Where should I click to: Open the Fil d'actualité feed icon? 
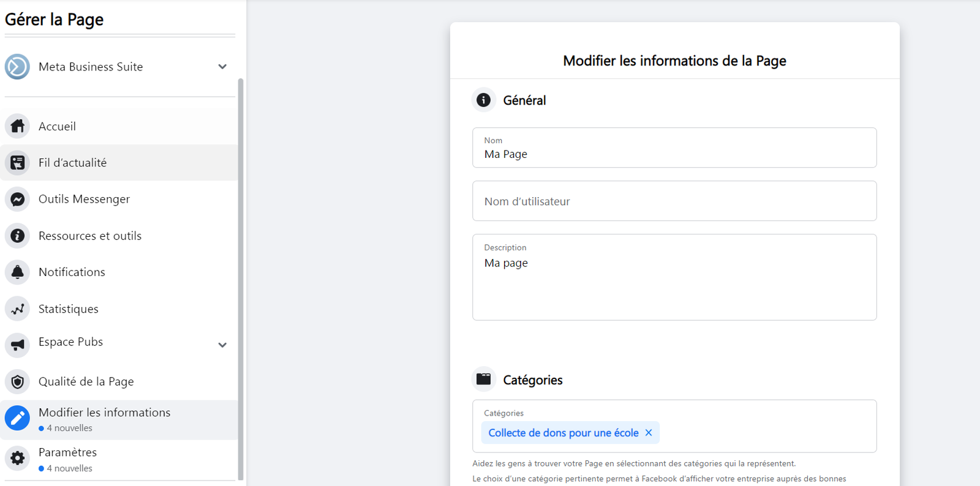(18, 163)
